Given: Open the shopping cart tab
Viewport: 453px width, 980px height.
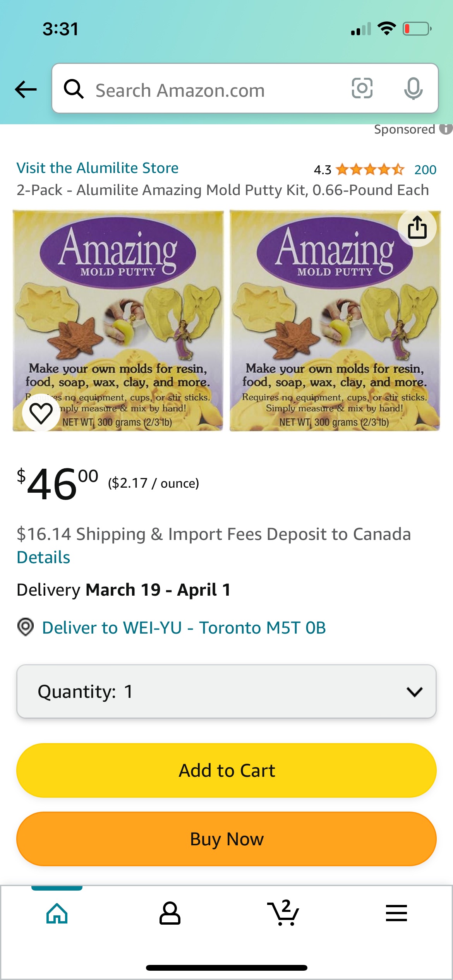Looking at the screenshot, I should (x=283, y=913).
